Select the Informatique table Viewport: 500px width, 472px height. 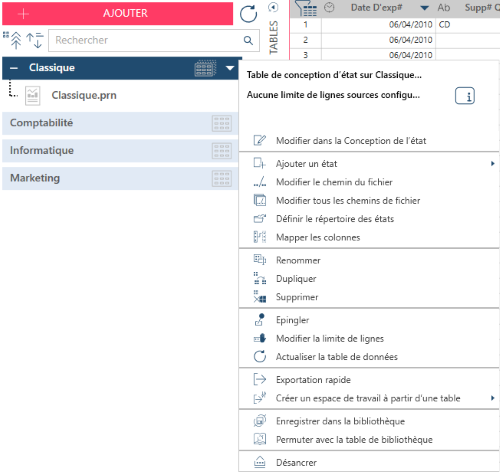tap(120, 151)
